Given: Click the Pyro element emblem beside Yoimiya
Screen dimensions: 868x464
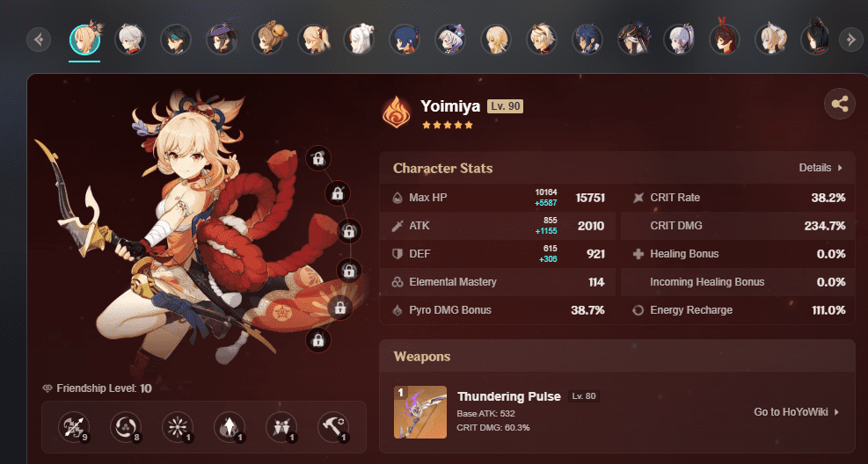Looking at the screenshot, I should coord(397,112).
